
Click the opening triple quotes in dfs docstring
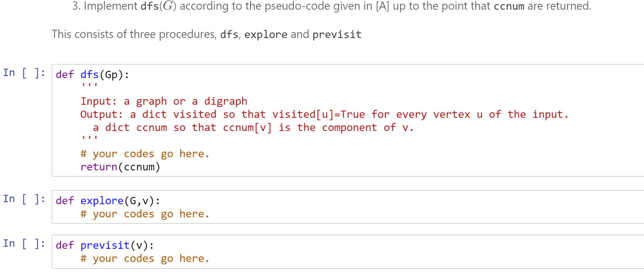90,85
